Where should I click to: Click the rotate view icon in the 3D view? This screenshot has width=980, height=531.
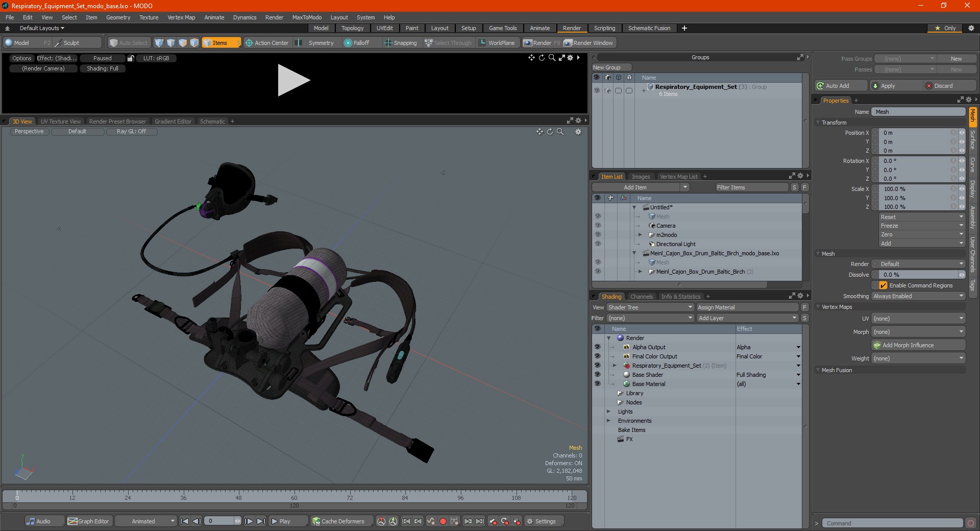[550, 132]
